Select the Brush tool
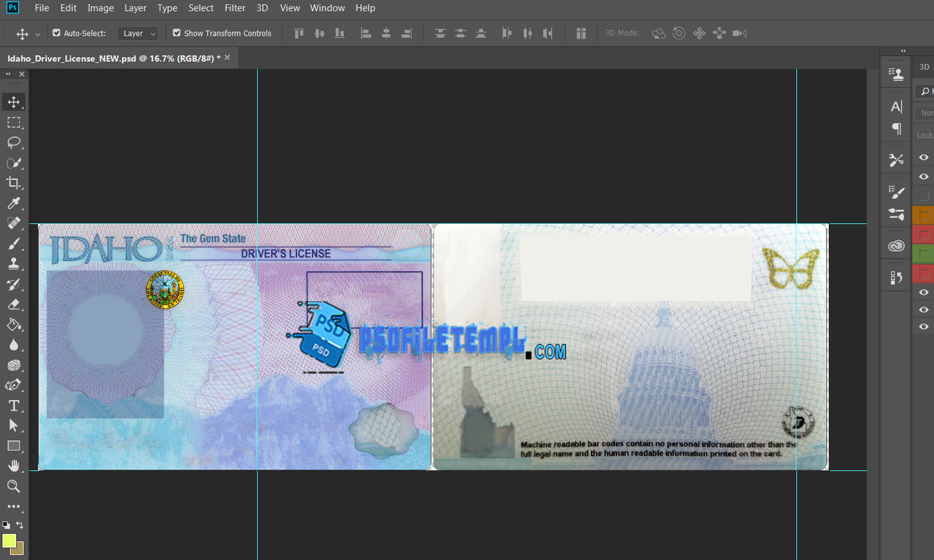This screenshot has height=560, width=934. point(14,244)
